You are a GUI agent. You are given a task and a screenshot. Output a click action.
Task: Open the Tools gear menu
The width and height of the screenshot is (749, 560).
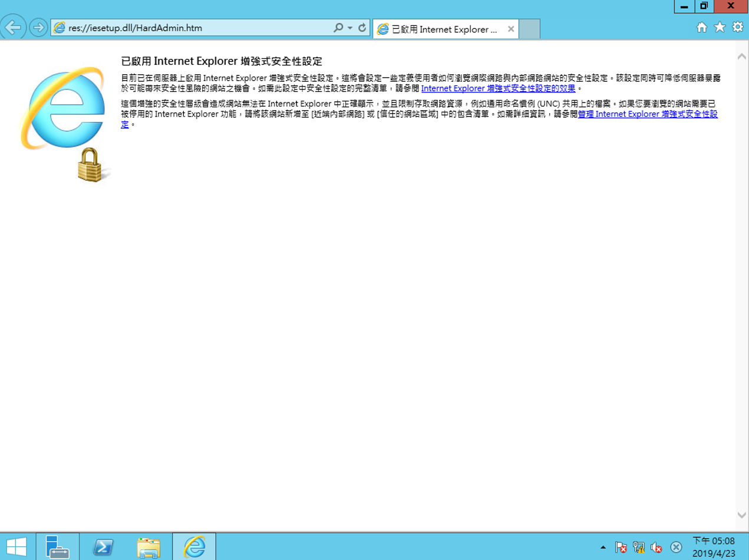737,27
